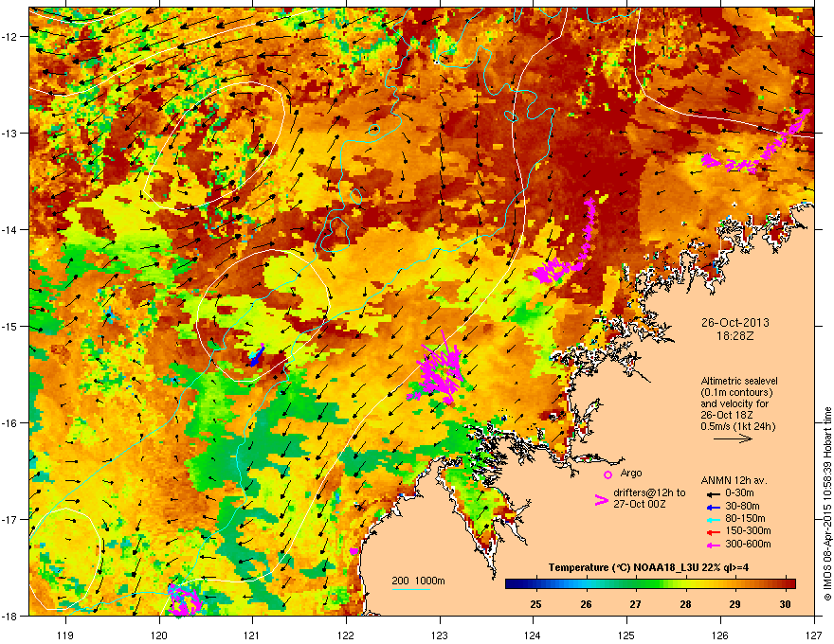
Task: Click the longitude axis label 119
Action: click(x=65, y=635)
